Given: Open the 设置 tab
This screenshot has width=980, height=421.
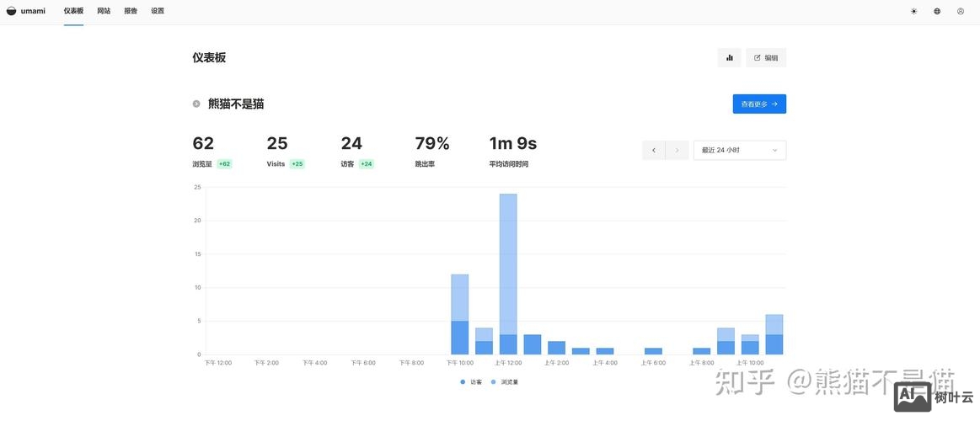Looking at the screenshot, I should point(158,12).
